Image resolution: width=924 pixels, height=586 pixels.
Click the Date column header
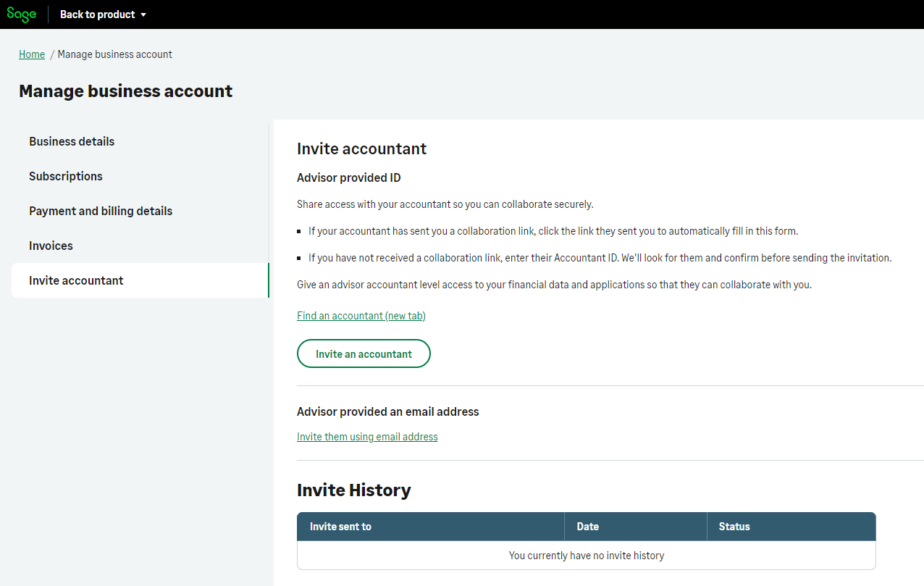tap(587, 527)
